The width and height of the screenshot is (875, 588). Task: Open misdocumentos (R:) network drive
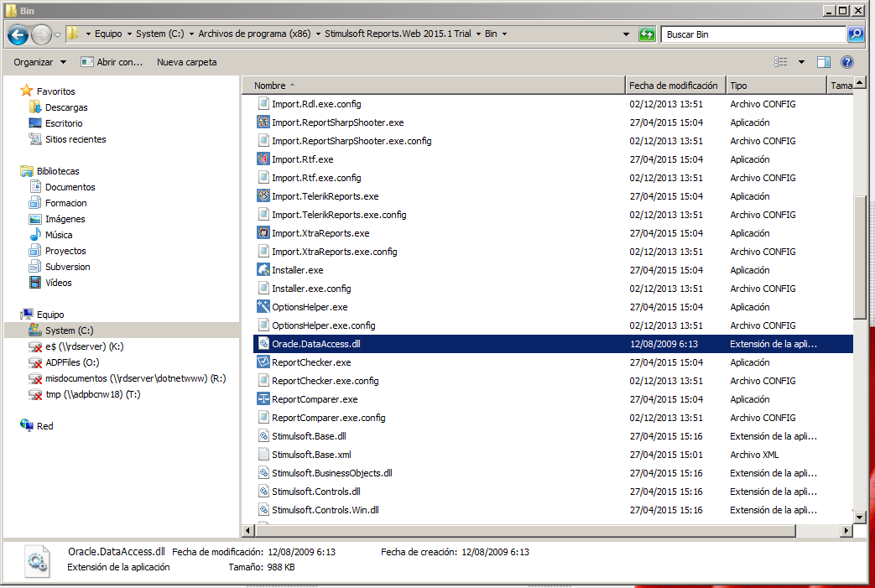pos(135,378)
